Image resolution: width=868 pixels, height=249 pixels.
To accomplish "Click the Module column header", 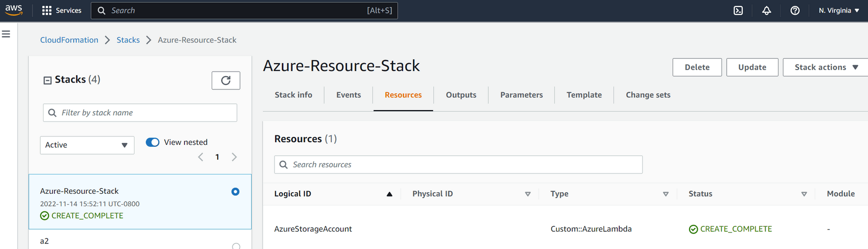I will click(841, 194).
